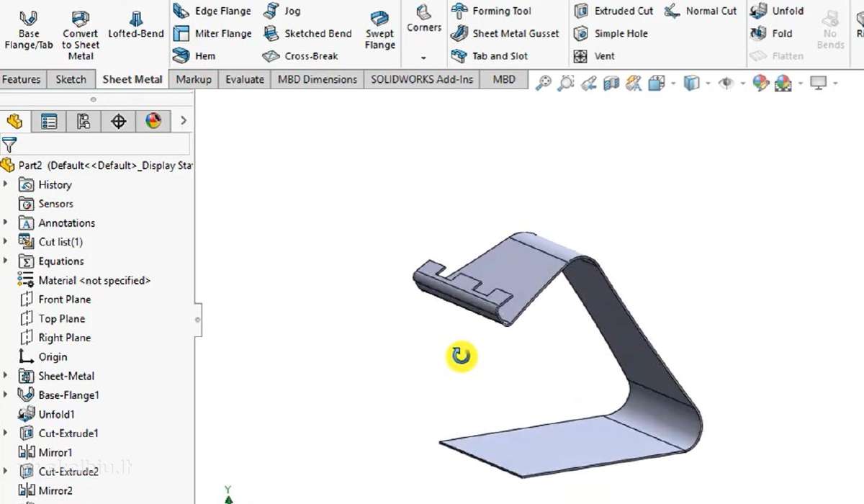Start the Edge Flange command
This screenshot has width=864, height=504.
point(212,11)
